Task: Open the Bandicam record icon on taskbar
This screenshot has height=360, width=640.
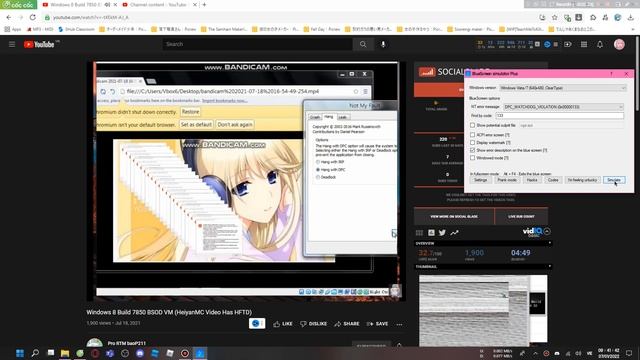Action: point(185,353)
